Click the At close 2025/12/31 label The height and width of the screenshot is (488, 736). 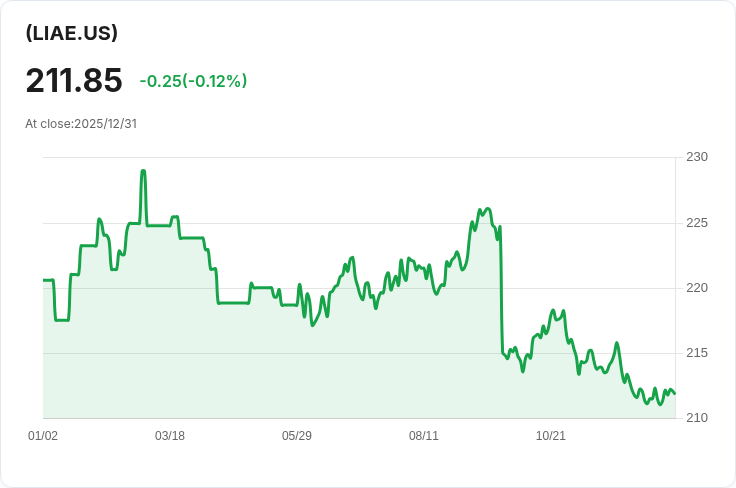(81, 124)
